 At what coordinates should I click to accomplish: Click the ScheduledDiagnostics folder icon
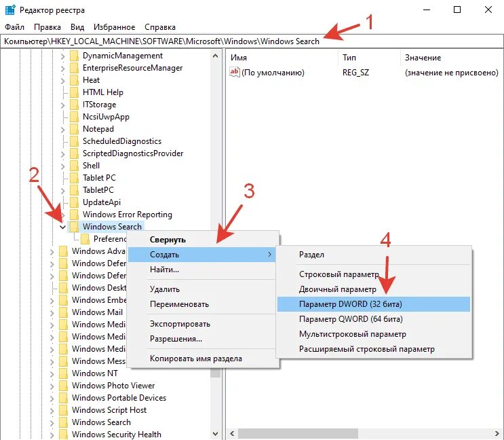tap(74, 141)
